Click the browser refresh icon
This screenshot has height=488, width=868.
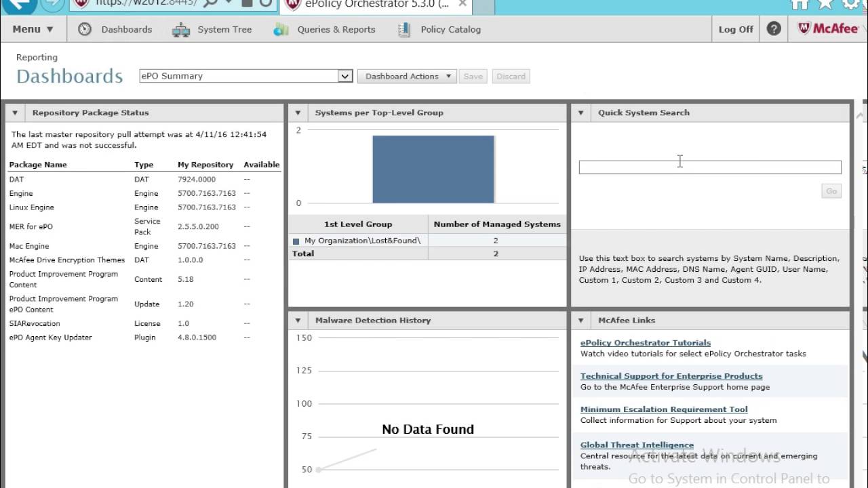coord(266,3)
